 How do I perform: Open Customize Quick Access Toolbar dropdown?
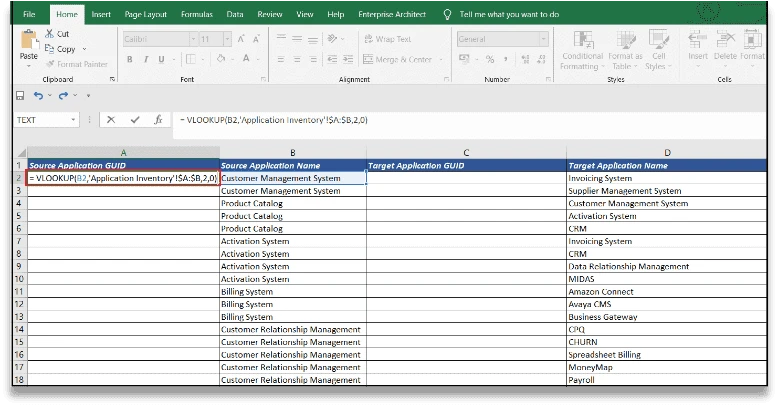pos(88,95)
